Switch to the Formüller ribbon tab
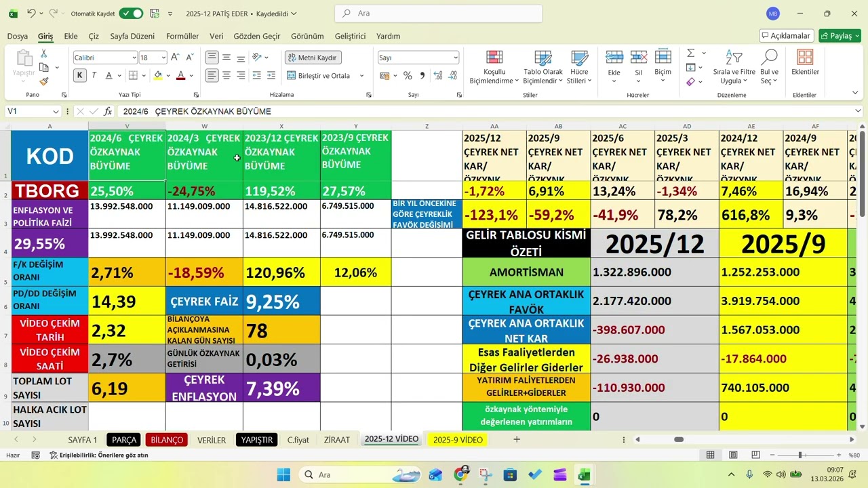Viewport: 868px width, 488px height. (x=182, y=37)
